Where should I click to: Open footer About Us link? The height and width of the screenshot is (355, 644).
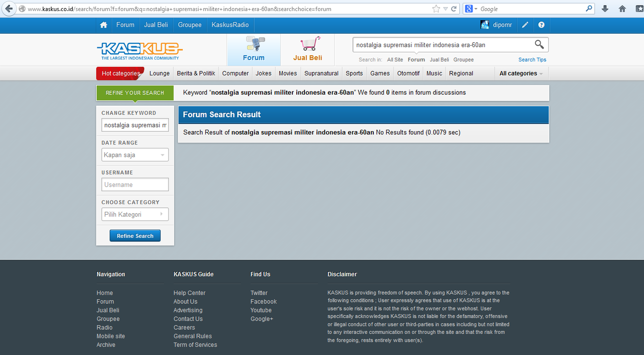point(186,302)
